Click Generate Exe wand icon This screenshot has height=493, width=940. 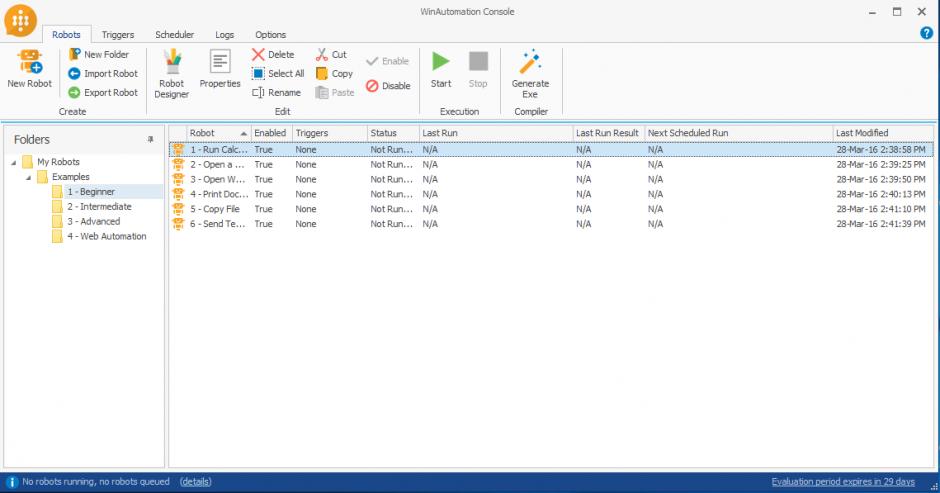pyautogui.click(x=530, y=62)
